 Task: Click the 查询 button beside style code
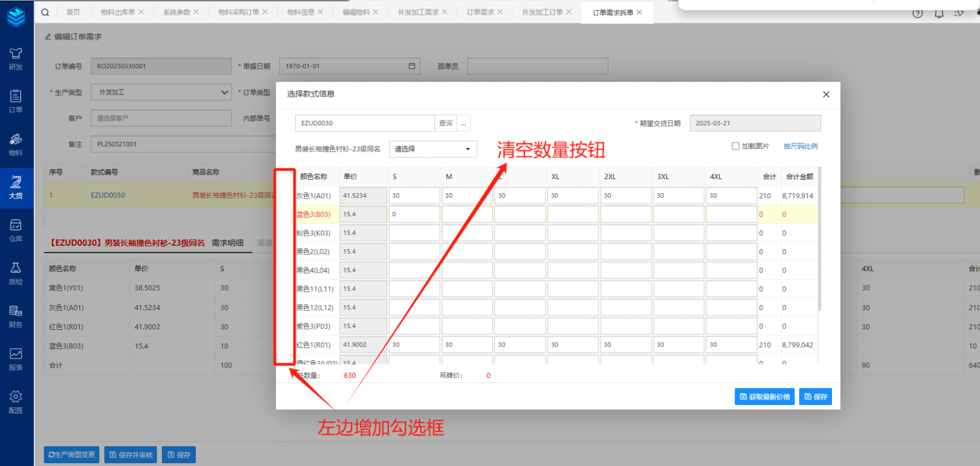tap(445, 123)
